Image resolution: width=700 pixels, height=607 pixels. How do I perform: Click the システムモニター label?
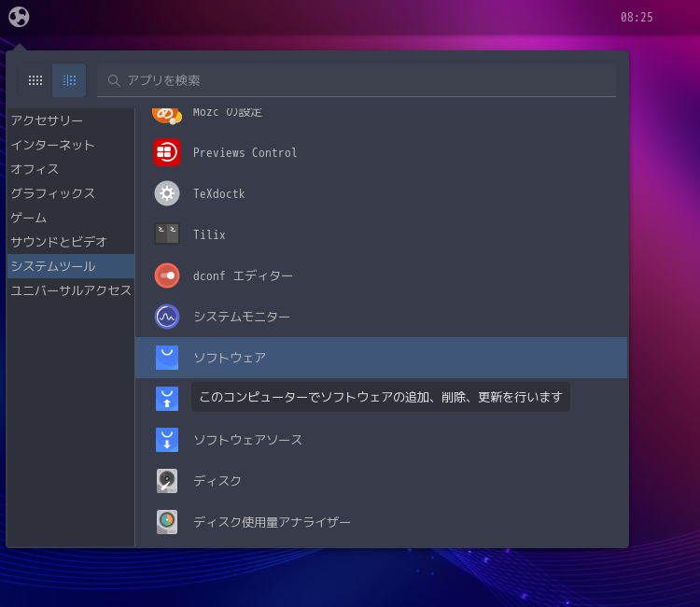tap(242, 317)
